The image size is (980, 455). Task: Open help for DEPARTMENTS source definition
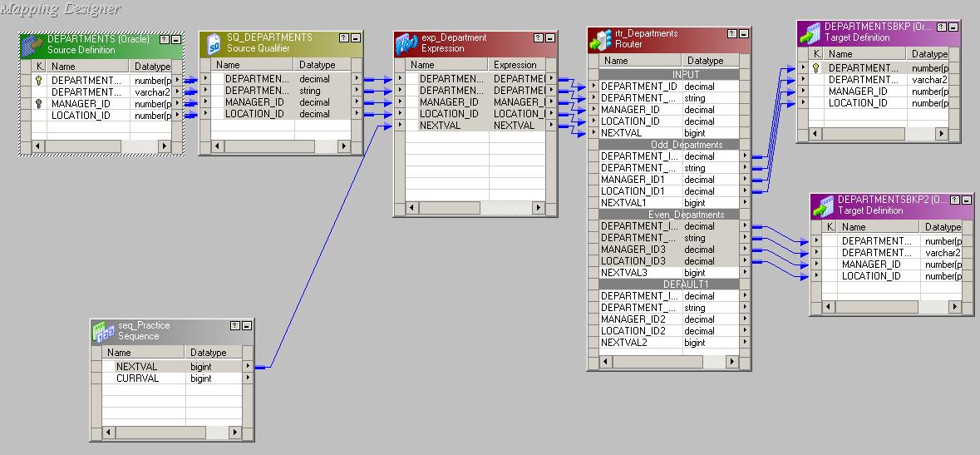[x=165, y=39]
